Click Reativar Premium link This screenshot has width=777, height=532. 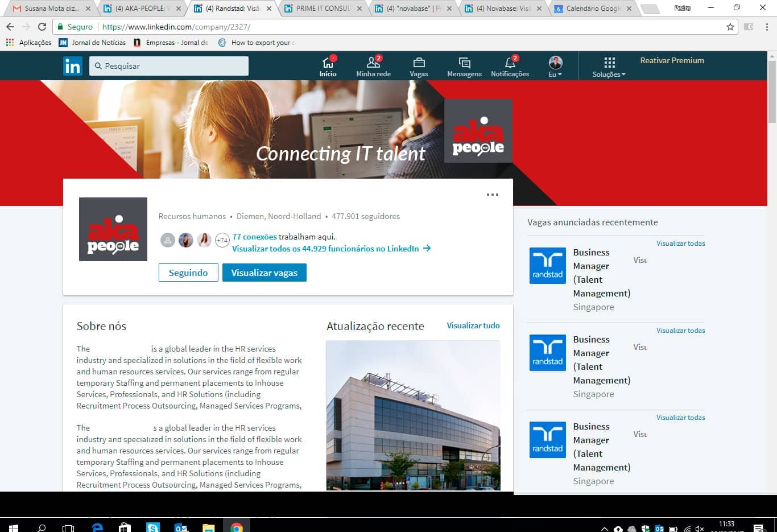tap(672, 60)
